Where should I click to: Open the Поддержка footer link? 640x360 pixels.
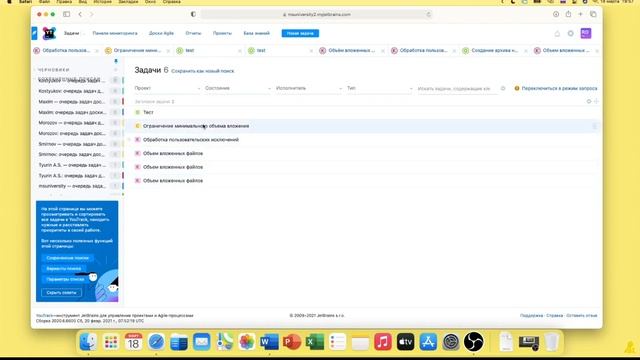[x=531, y=316]
